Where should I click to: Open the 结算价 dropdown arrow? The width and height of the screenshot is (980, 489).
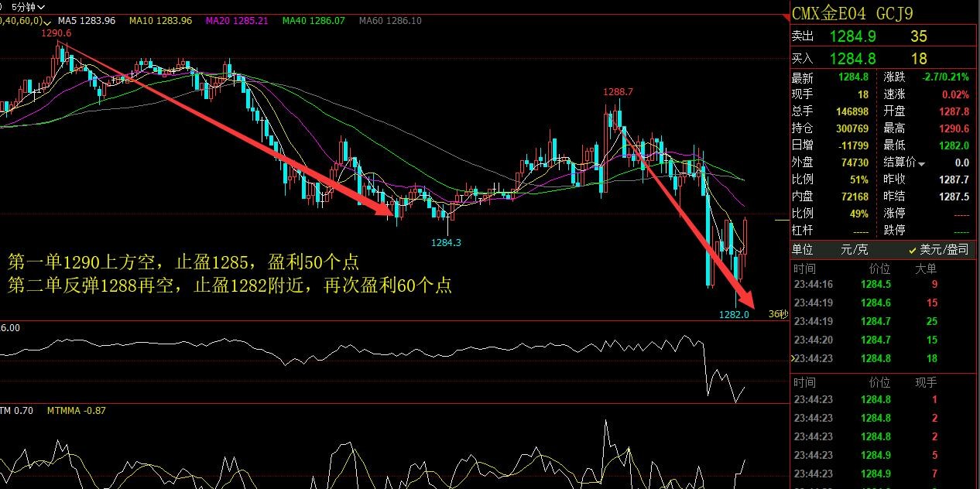click(921, 163)
